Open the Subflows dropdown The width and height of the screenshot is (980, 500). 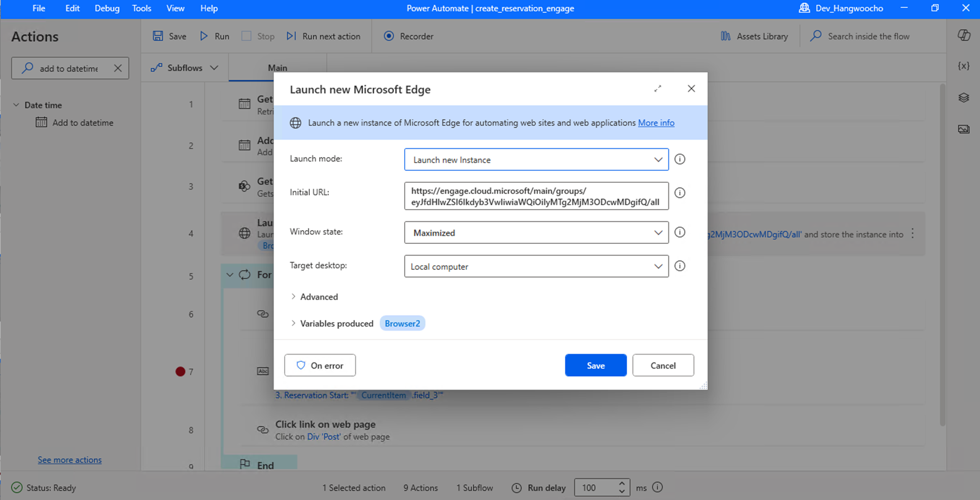(x=184, y=68)
